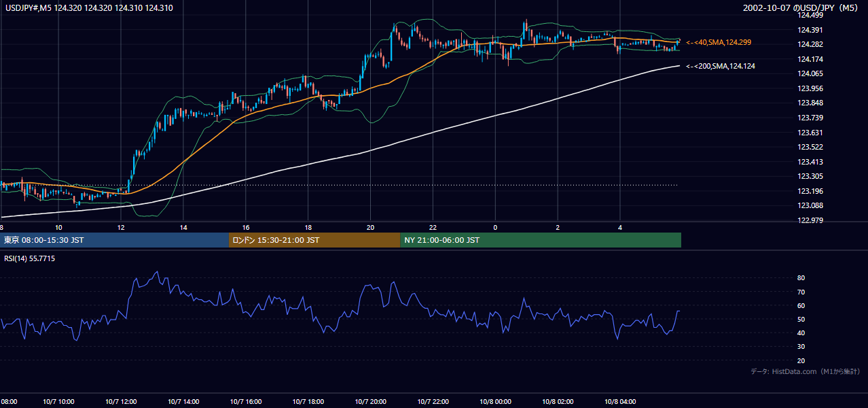Click the 10/7 16:00 date label
The height and width of the screenshot is (408, 868).
coord(246,401)
